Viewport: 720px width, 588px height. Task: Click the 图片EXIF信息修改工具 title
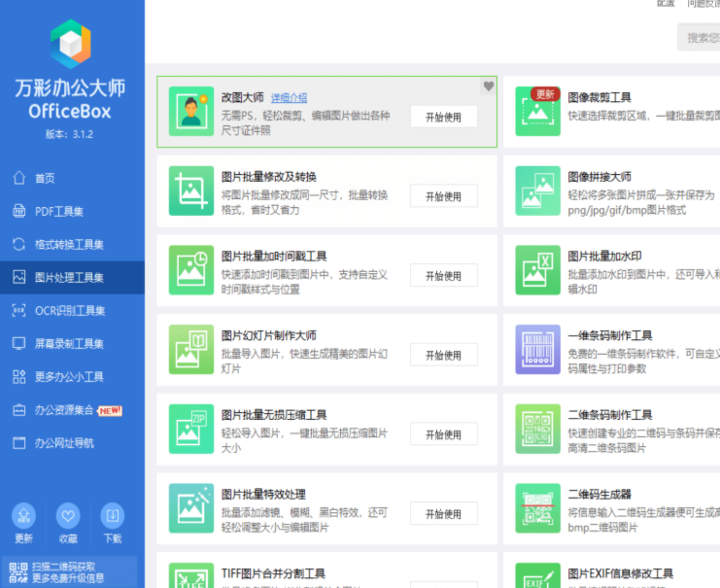point(620,573)
